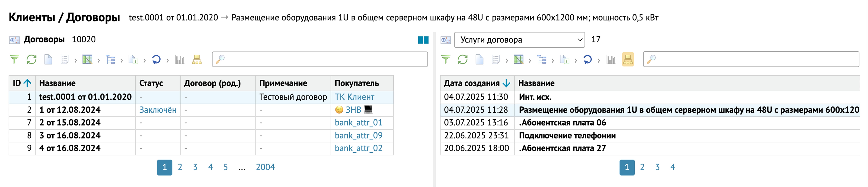Viewport: 868px width, 187px height.
Task: Select service row .Абонентская плата 27
Action: 650,148
